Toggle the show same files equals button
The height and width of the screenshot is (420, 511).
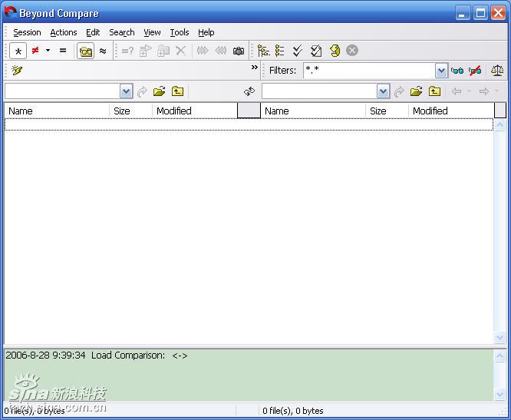click(63, 51)
